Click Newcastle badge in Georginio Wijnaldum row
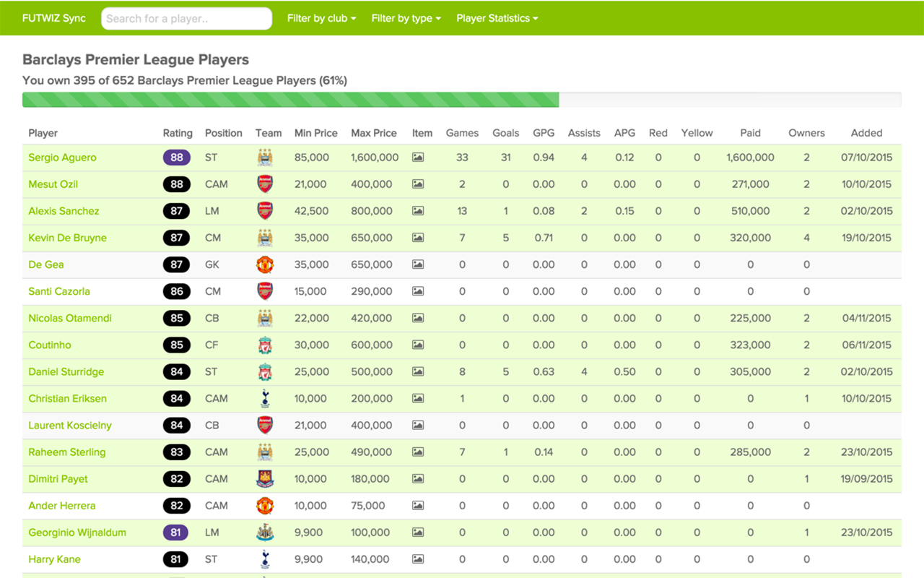 pos(265,532)
